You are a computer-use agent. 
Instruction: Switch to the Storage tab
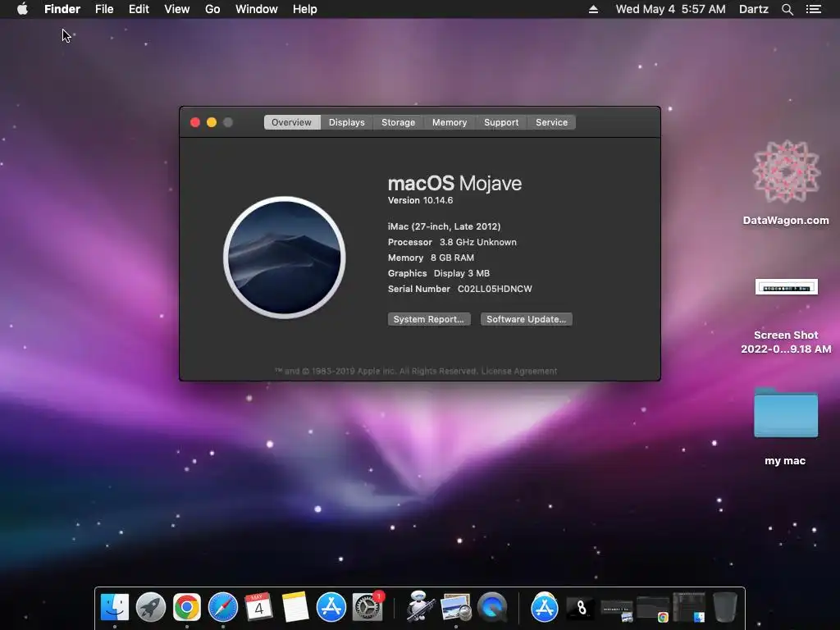point(398,122)
